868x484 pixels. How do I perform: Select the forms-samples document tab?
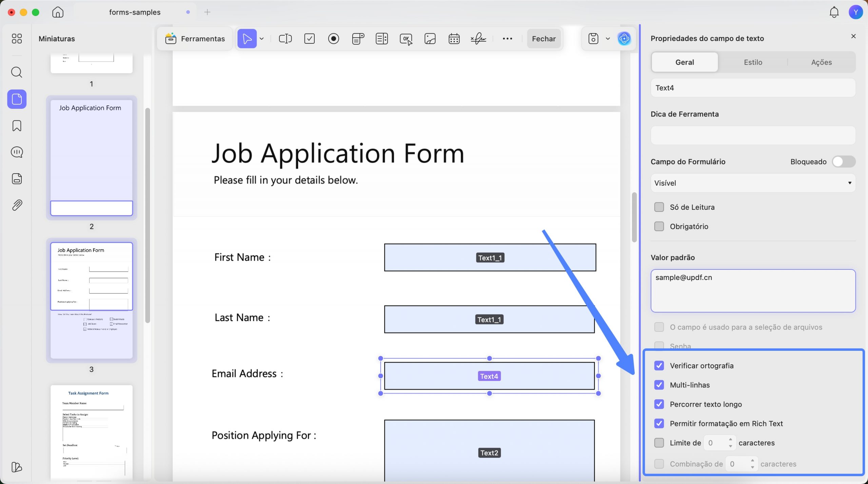point(135,12)
